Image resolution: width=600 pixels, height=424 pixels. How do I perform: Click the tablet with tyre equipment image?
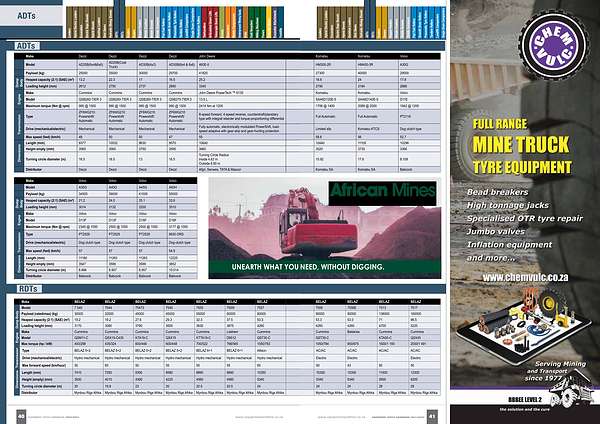click(x=523, y=326)
